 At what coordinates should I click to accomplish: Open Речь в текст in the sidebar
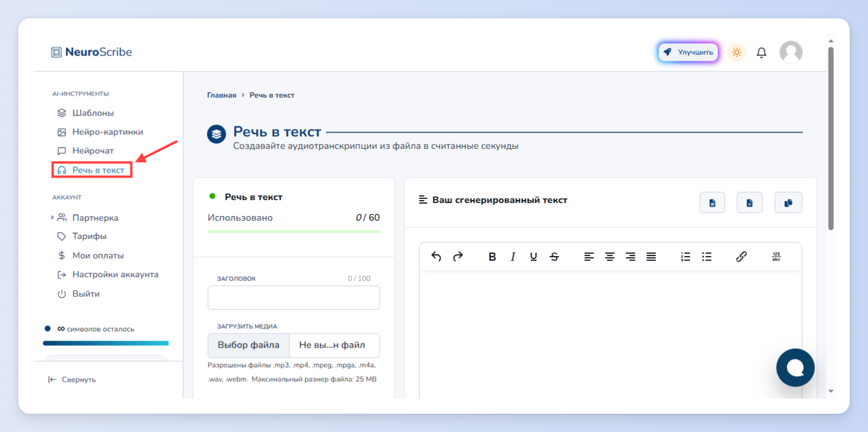[92, 170]
